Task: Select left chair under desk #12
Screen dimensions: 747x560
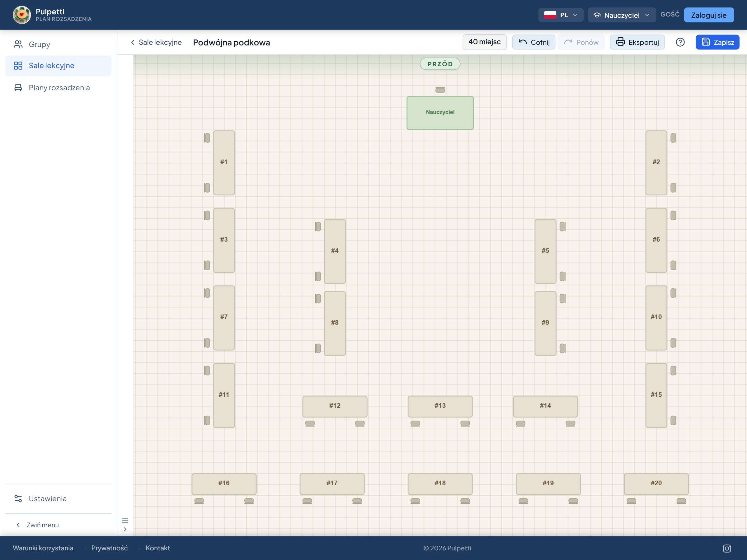Action: [x=310, y=423]
